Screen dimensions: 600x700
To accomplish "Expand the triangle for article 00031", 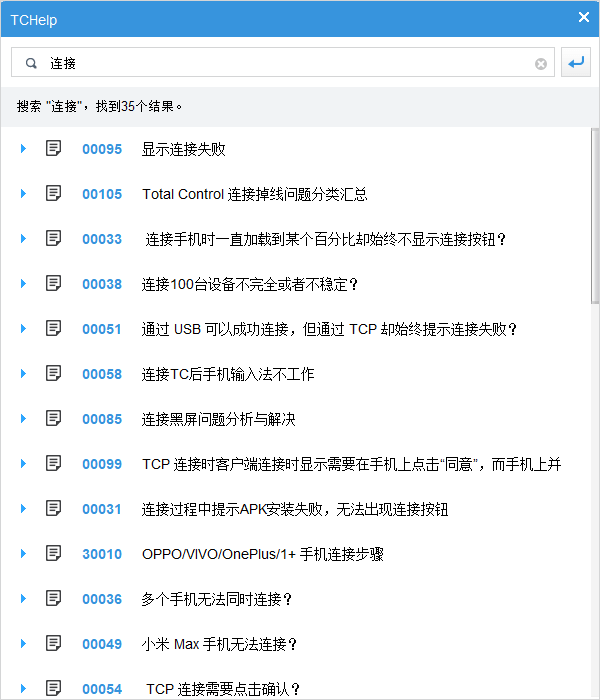I will pos(23,509).
